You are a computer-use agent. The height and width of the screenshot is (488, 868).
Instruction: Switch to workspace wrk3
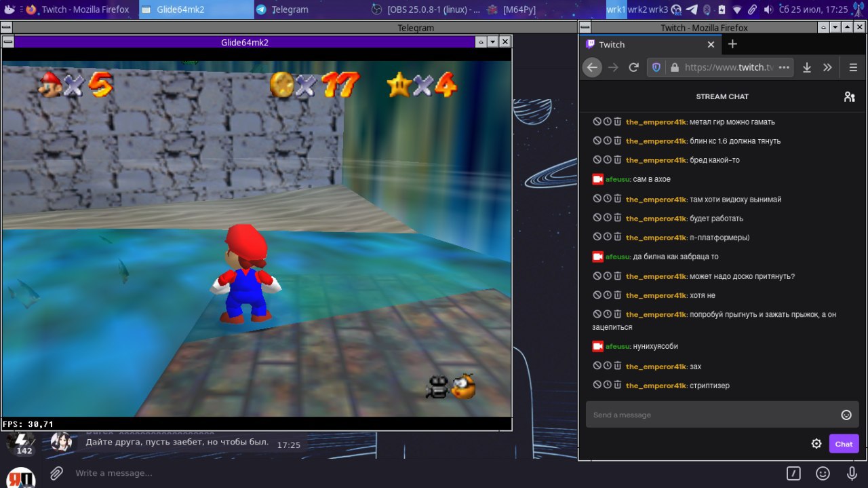pos(658,10)
